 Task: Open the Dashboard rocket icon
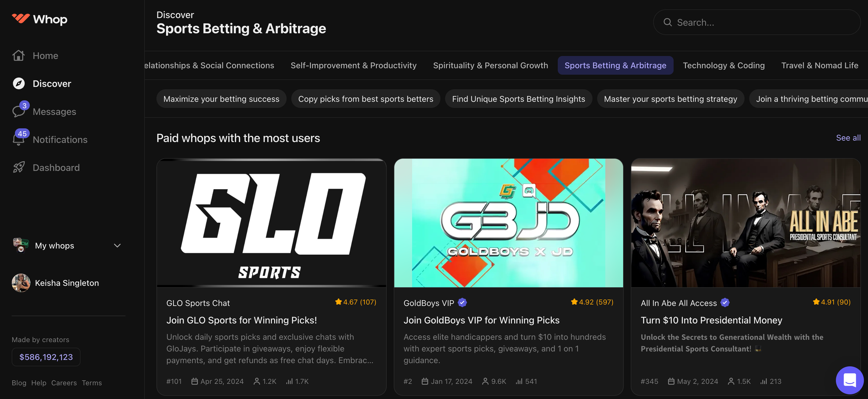click(19, 167)
